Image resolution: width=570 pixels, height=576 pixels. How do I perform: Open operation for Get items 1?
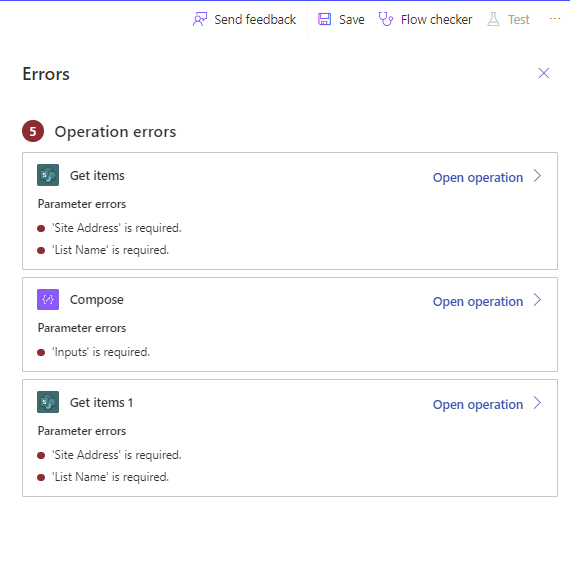pyautogui.click(x=478, y=404)
